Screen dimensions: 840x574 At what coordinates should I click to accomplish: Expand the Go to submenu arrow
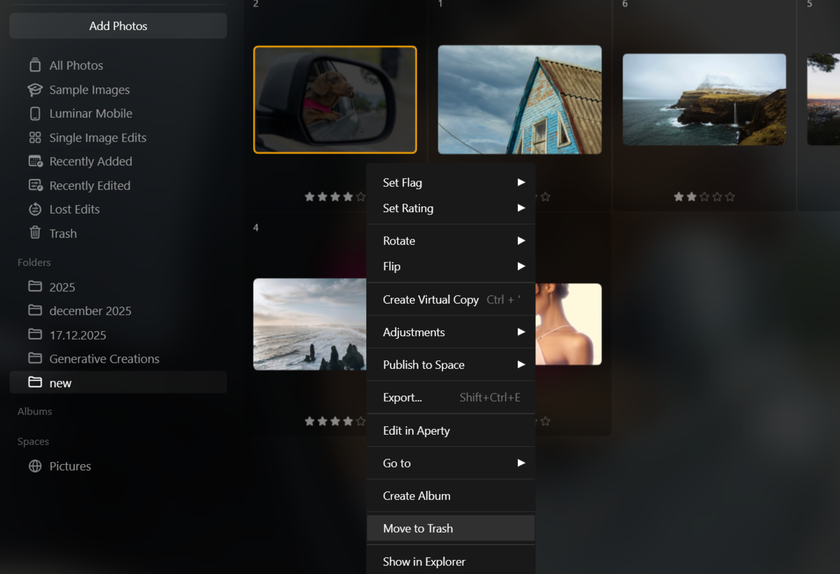coord(521,463)
